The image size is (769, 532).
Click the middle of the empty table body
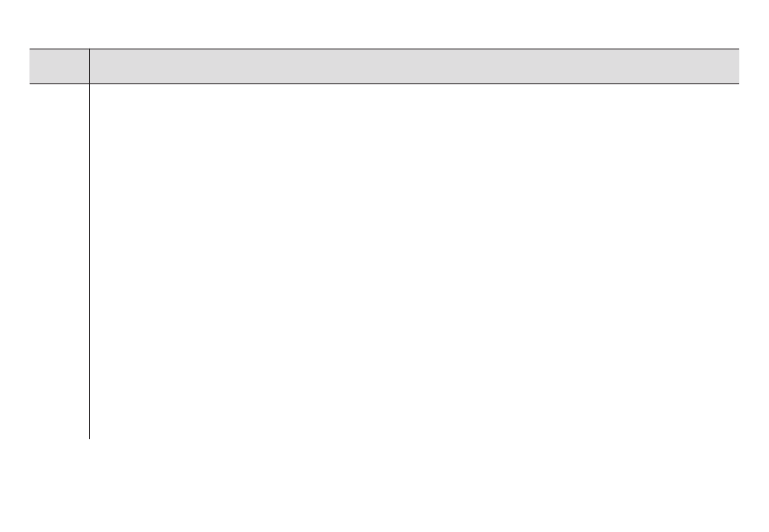tap(384, 261)
